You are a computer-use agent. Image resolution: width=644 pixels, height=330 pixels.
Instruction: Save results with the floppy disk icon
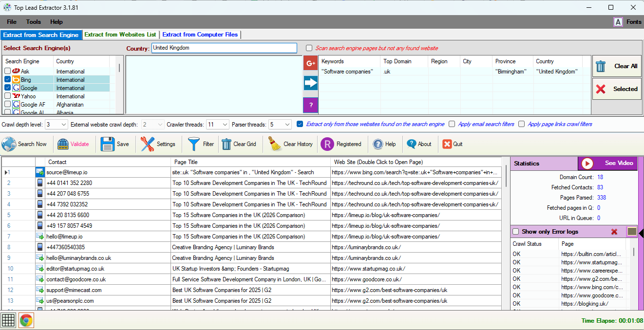[108, 144]
